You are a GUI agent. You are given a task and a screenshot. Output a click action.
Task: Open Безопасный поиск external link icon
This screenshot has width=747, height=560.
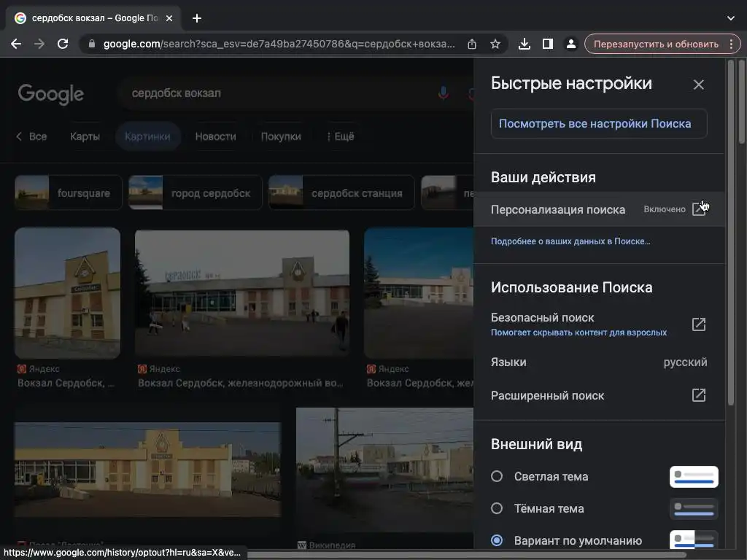tap(698, 324)
